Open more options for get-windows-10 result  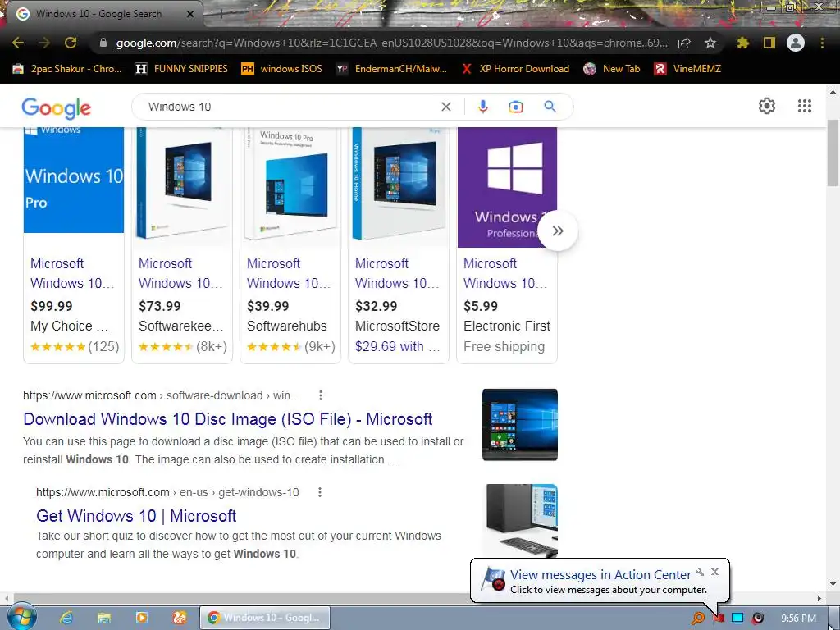pos(320,492)
